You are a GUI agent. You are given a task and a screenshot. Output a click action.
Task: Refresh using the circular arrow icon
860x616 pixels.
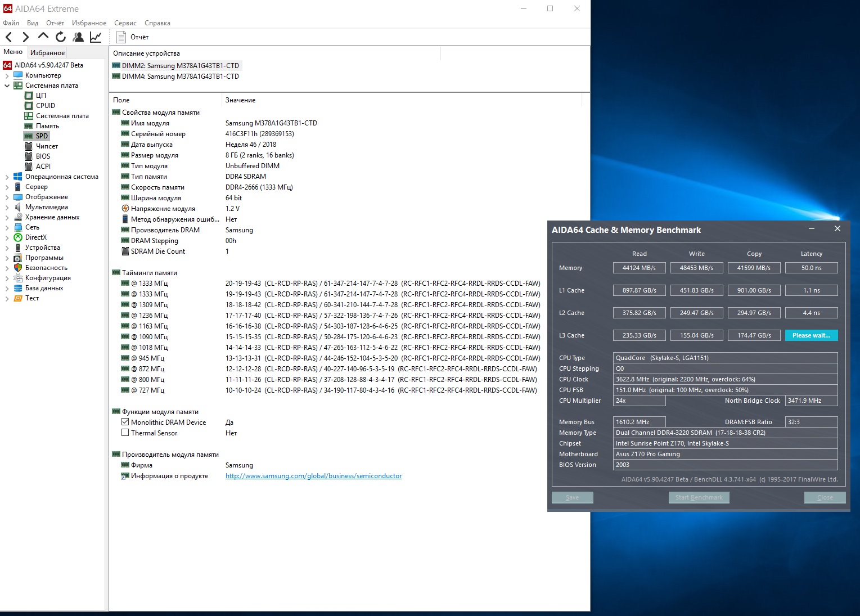point(61,37)
